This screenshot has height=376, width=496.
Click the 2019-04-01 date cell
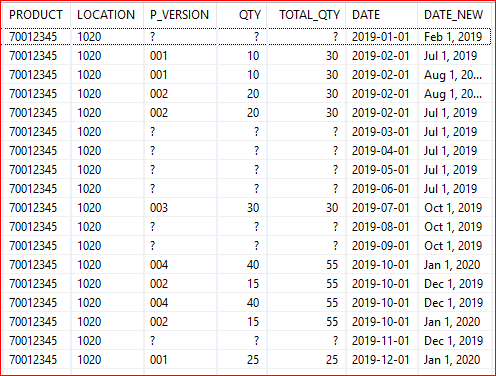click(x=382, y=151)
